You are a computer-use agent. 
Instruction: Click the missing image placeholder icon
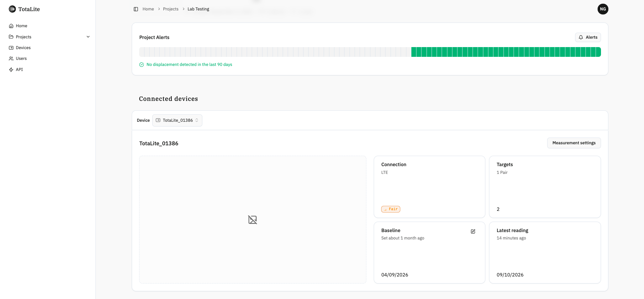coord(252,220)
